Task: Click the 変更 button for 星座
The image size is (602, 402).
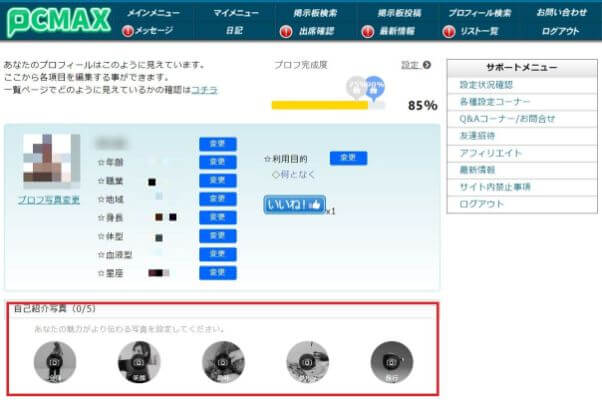Action: point(218,273)
